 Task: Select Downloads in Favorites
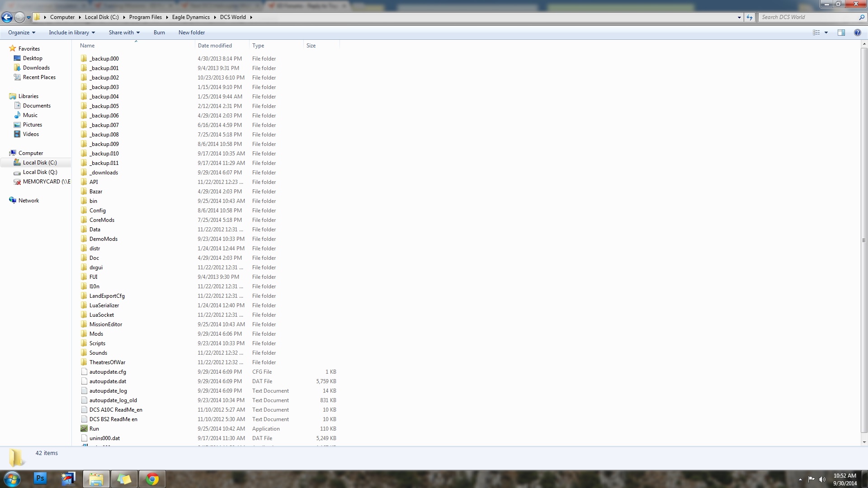(x=36, y=68)
